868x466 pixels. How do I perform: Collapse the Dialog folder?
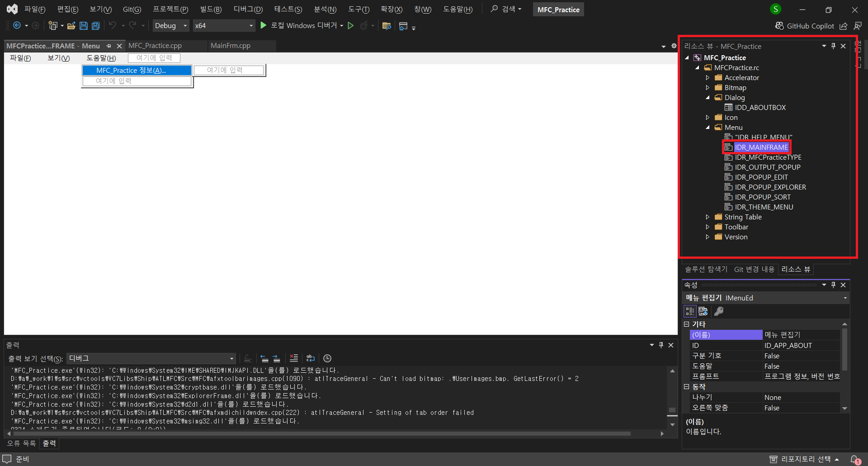(708, 98)
